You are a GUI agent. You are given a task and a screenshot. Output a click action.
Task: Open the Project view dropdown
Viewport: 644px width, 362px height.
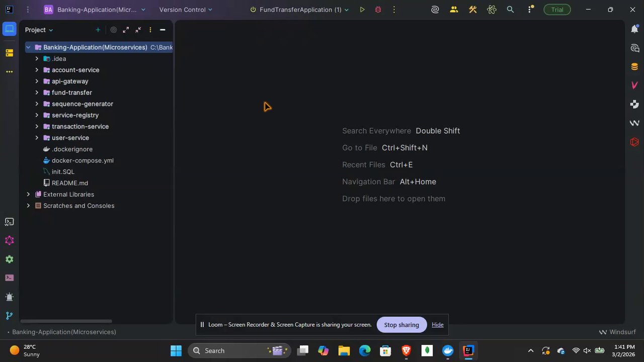point(39,30)
